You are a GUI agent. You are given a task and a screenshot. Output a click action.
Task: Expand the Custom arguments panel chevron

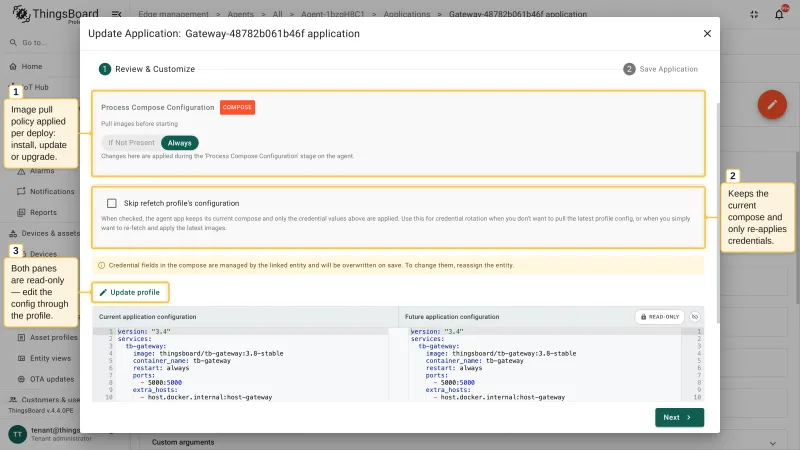coord(772,443)
